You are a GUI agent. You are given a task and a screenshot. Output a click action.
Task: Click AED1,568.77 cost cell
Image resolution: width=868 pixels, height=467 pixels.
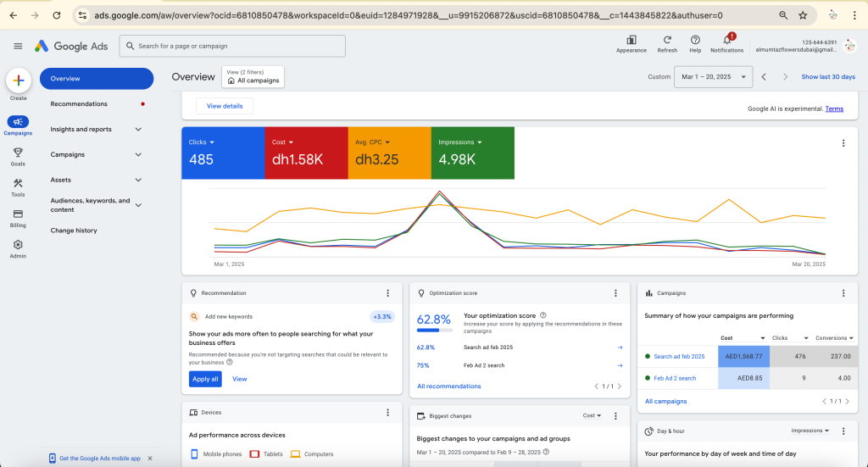[743, 356]
